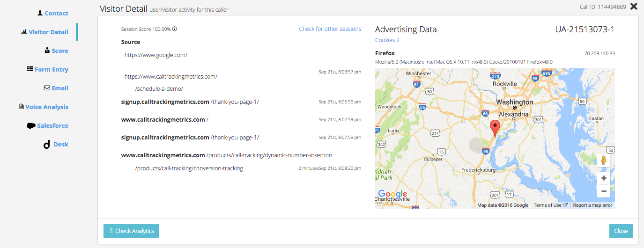The height and width of the screenshot is (248, 644).
Task: Click the red location marker on map
Action: coord(495,127)
